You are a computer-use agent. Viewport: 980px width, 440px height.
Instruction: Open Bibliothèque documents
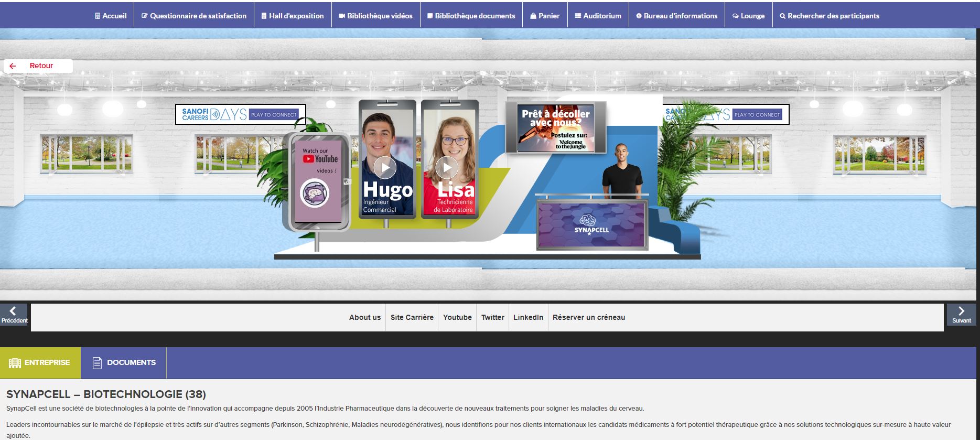(x=471, y=16)
